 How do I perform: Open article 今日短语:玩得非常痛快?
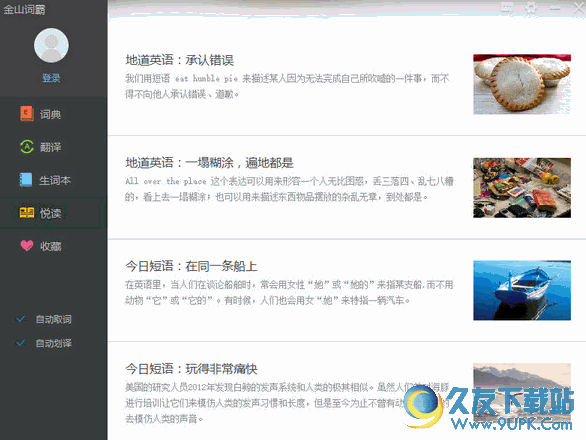click(x=191, y=369)
